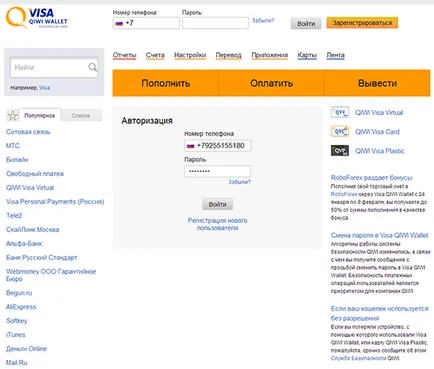Open the Приложения menu item

point(270,55)
